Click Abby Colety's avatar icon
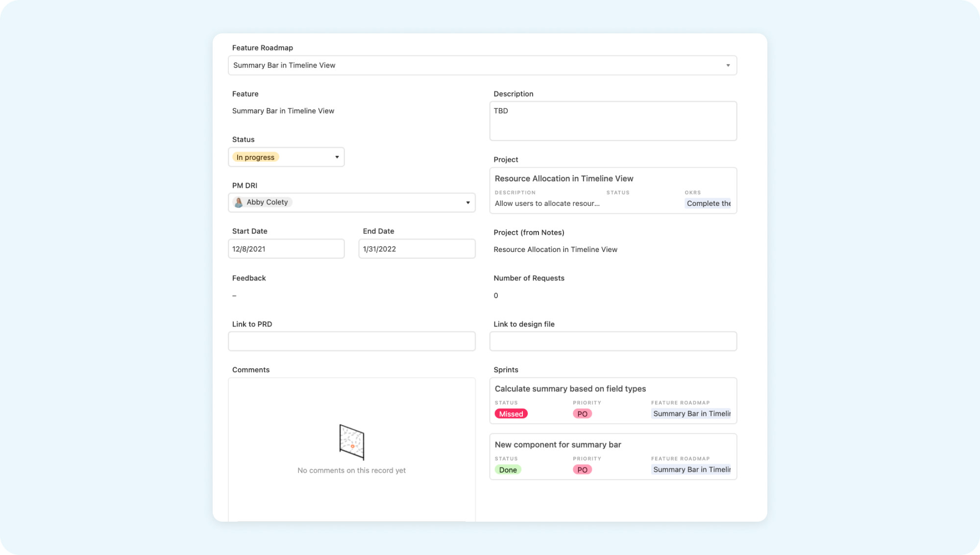 pos(239,202)
